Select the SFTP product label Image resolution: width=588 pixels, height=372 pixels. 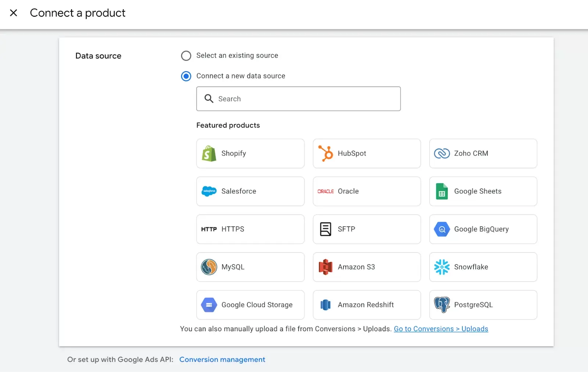pos(347,229)
